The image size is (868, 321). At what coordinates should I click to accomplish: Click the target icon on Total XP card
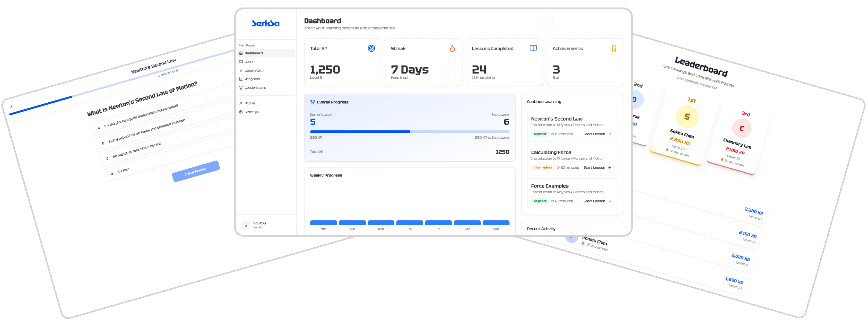tap(371, 48)
